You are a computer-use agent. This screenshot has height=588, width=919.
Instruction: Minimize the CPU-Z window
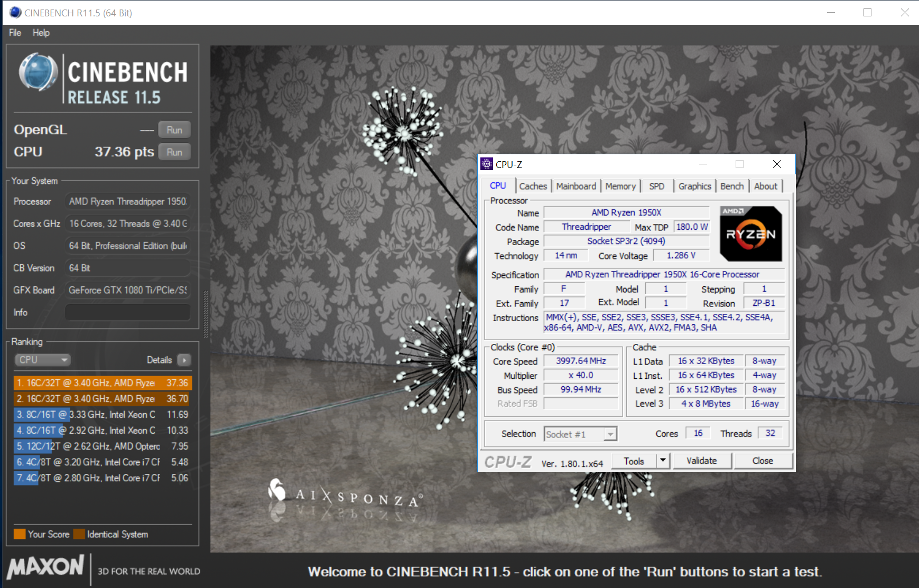point(703,164)
